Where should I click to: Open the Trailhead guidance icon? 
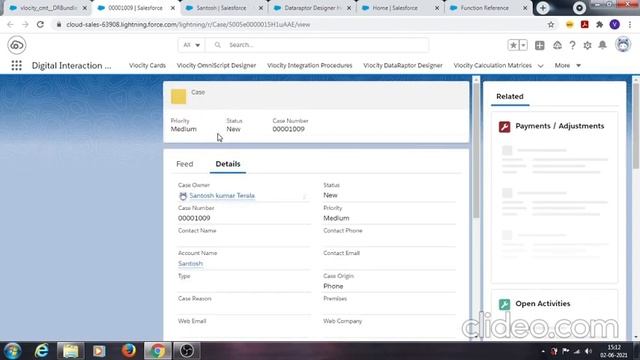[557, 45]
